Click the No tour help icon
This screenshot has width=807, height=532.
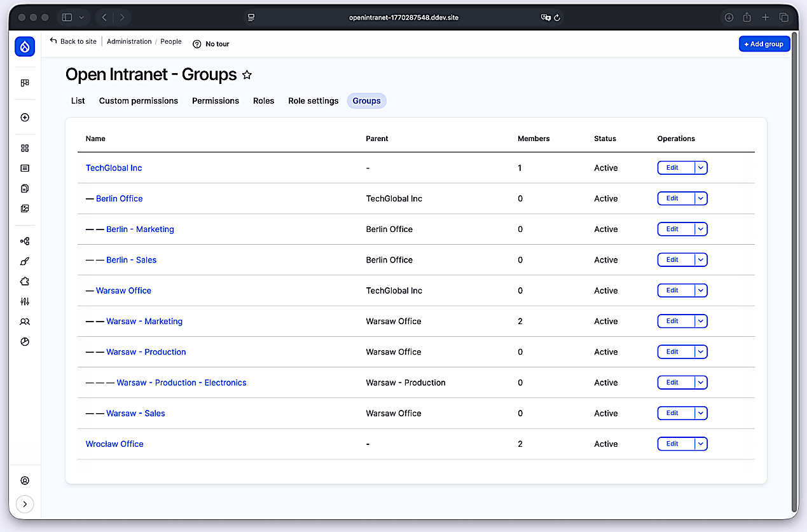coord(197,44)
